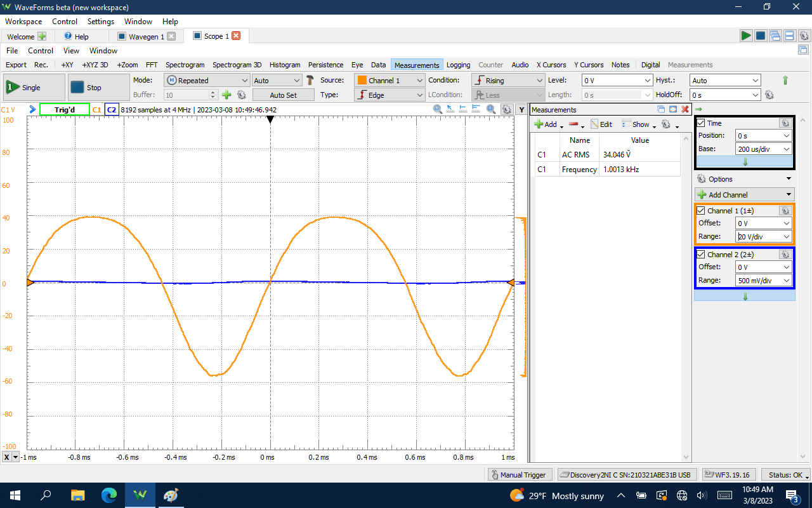This screenshot has height=508, width=812.
Task: Click the Single acquisition button
Action: [34, 87]
